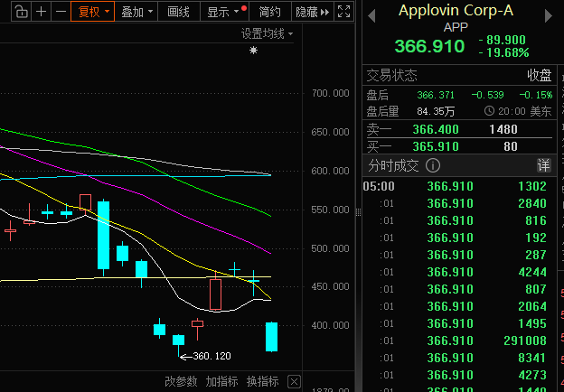
Task: Click the 700.000 price axis label
Action: [x=330, y=93]
